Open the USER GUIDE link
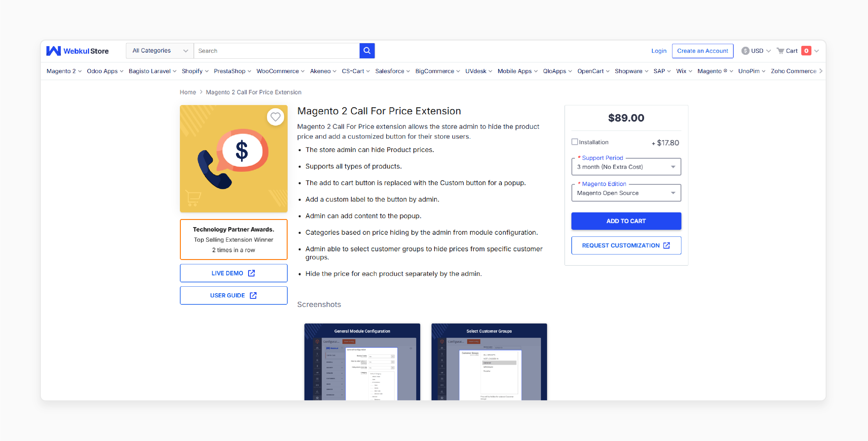The height and width of the screenshot is (441, 868). (234, 295)
